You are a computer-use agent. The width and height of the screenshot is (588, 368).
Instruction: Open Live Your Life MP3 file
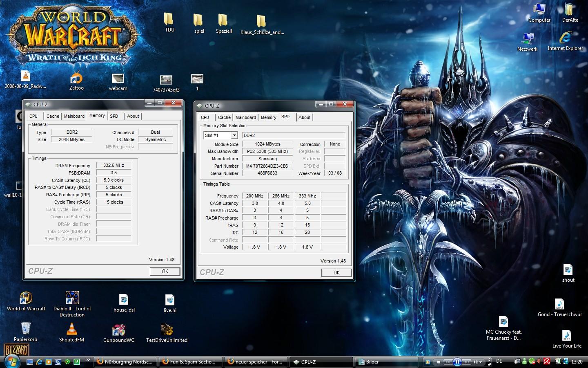[567, 339]
